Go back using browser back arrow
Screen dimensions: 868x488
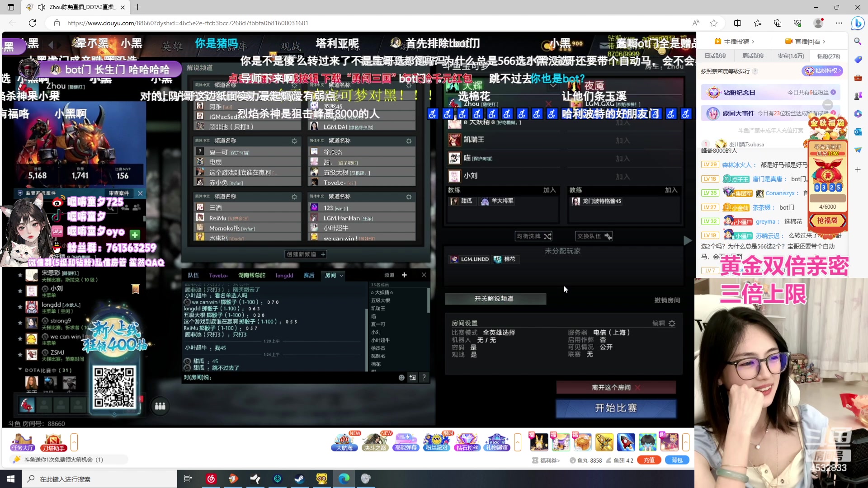coord(13,23)
